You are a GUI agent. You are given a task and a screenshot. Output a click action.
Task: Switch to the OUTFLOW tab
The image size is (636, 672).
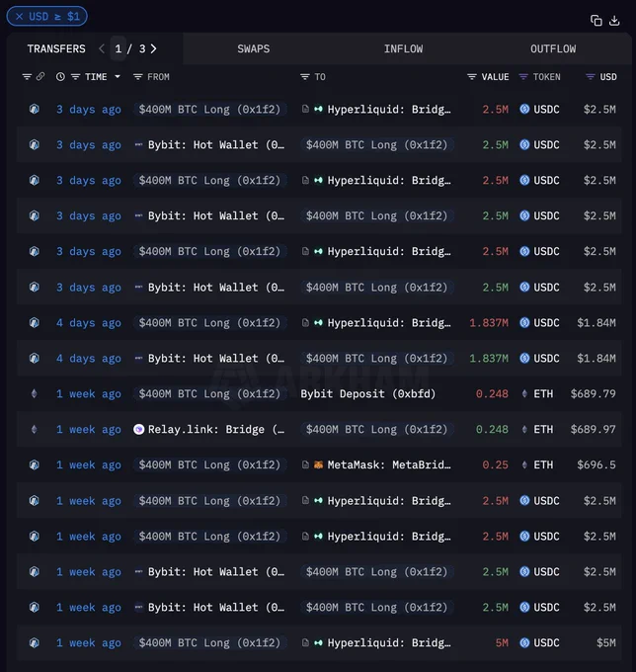pyautogui.click(x=553, y=48)
